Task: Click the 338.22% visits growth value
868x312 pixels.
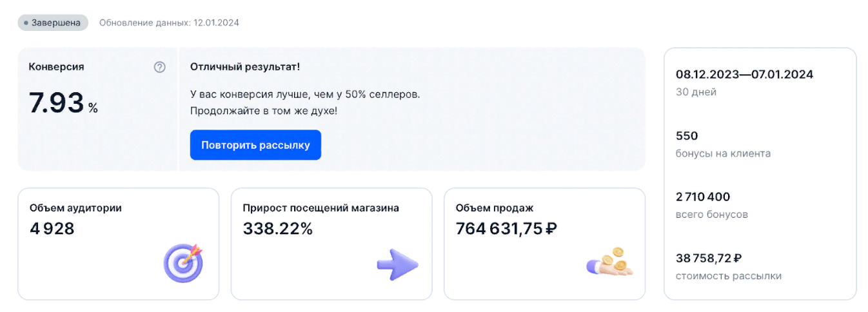Action: click(277, 228)
